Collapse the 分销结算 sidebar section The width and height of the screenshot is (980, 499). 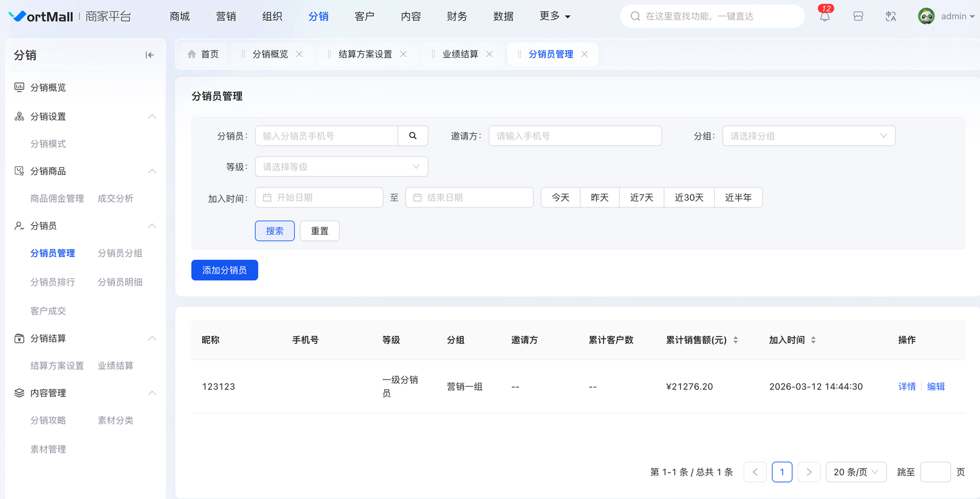click(152, 338)
